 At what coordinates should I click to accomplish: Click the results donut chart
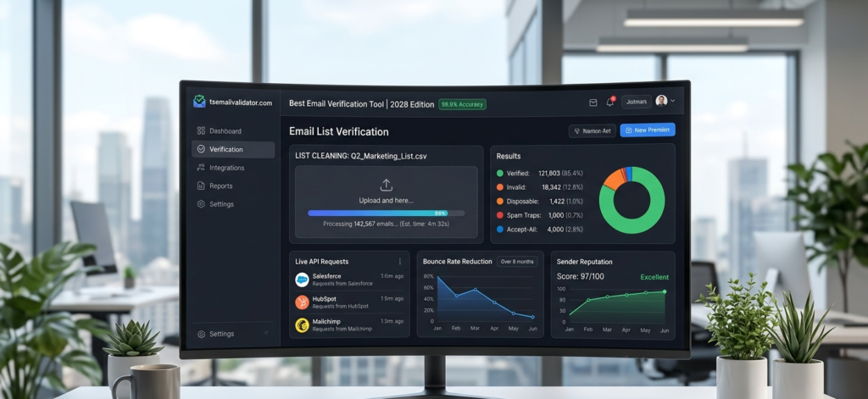(x=632, y=200)
